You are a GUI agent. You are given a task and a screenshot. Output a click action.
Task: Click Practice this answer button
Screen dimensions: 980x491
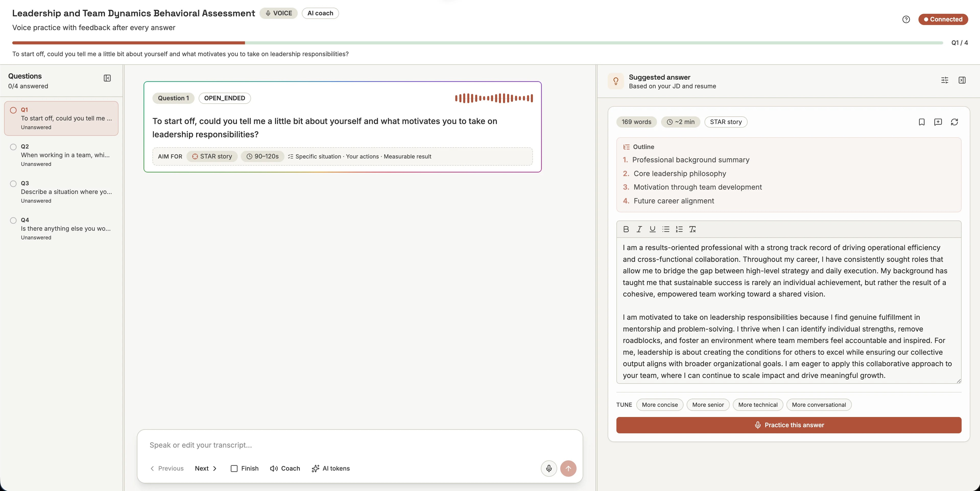click(x=789, y=425)
